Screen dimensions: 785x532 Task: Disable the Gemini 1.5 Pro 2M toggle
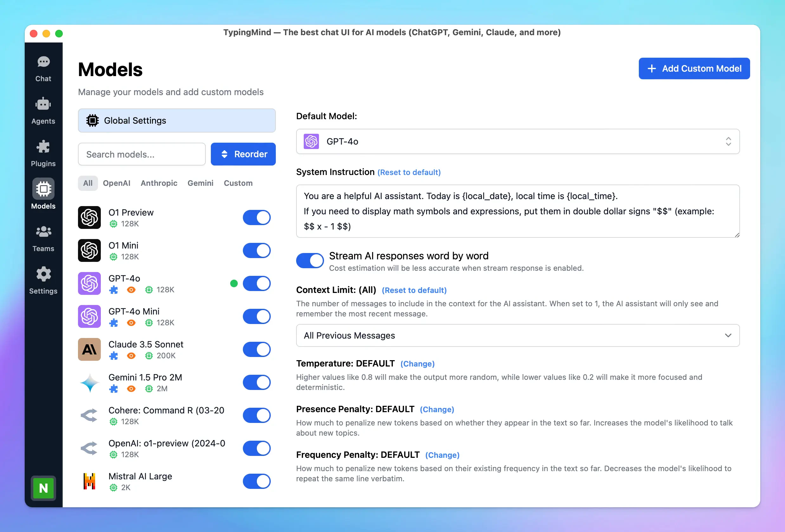point(257,382)
